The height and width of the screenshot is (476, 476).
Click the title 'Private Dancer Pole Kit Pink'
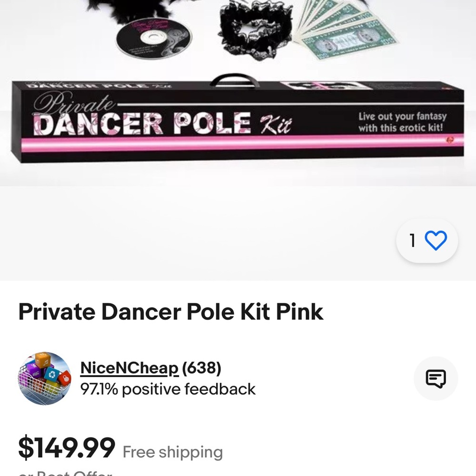click(x=170, y=312)
